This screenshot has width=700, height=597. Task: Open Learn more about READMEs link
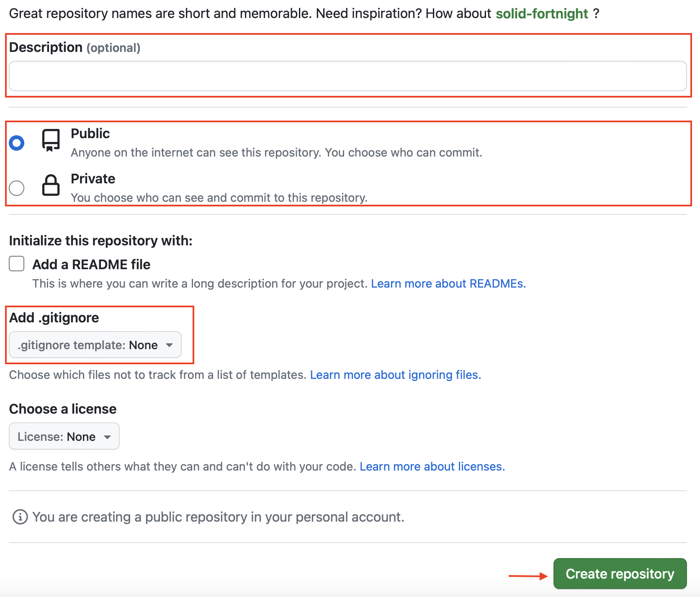[x=448, y=284]
